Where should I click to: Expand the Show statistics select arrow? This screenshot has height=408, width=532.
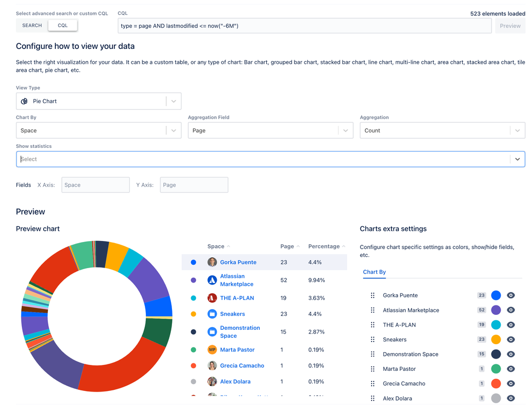tap(518, 159)
